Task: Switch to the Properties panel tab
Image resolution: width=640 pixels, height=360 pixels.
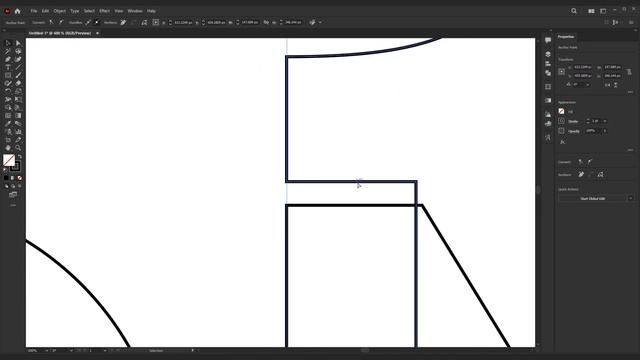Action: 566,37
